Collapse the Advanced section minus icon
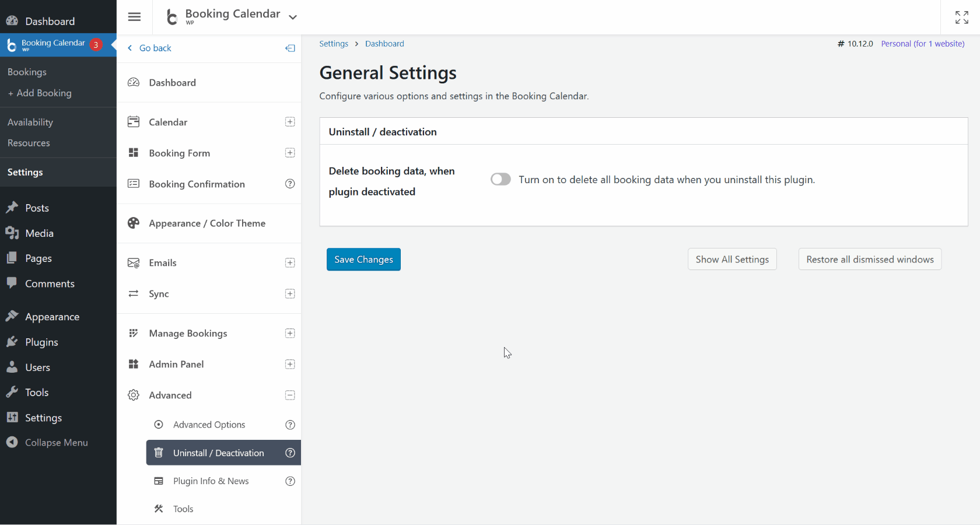 [x=290, y=395]
